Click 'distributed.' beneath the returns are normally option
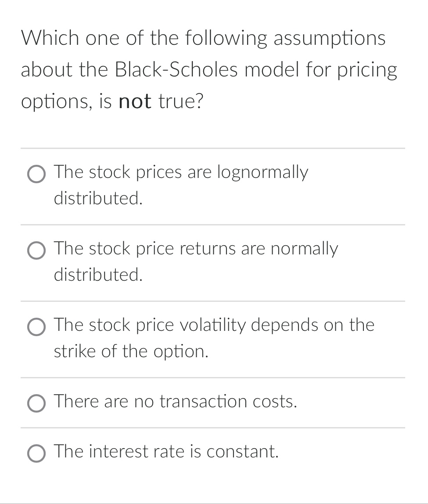Screen dimensions: 428x504 pyautogui.click(x=98, y=275)
